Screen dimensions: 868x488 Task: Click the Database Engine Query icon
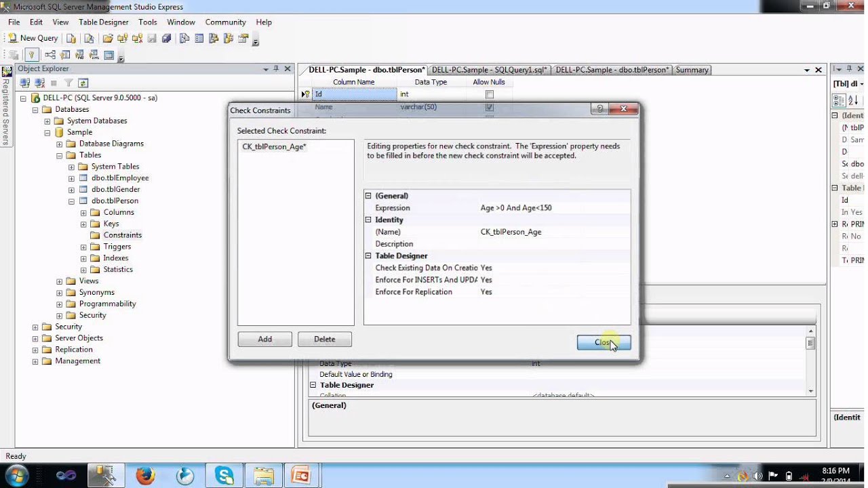pyautogui.click(x=71, y=38)
